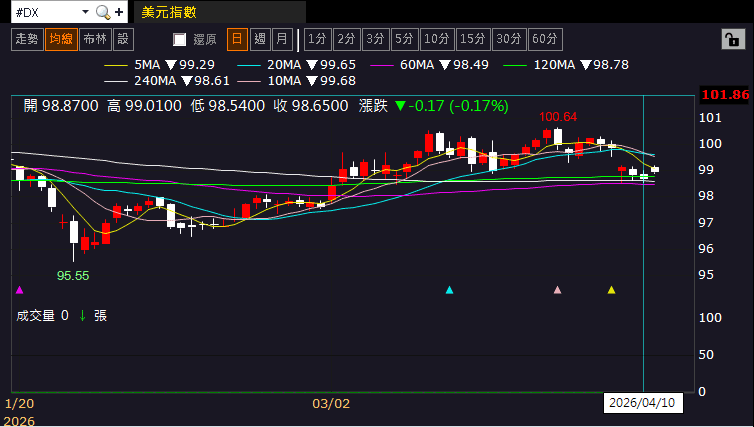Click the 240MA legend label

(155, 81)
